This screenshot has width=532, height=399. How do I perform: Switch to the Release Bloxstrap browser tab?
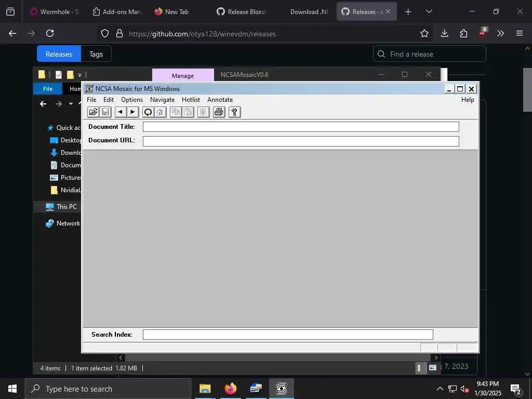242,12
